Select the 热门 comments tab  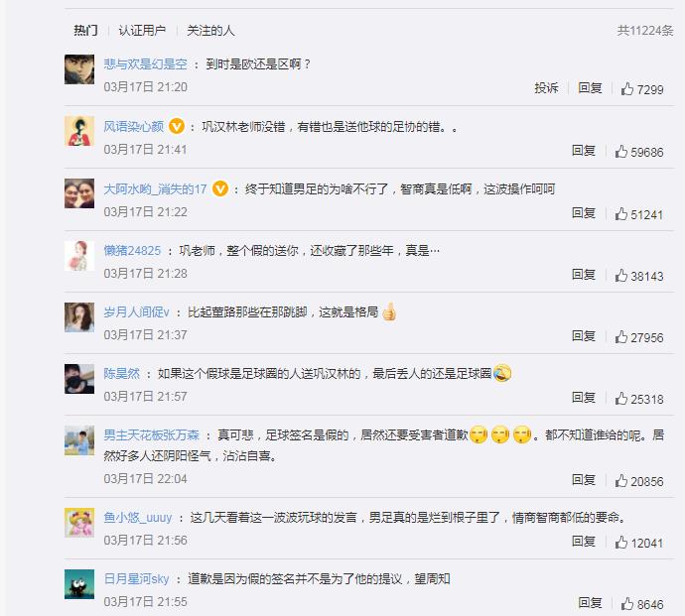85,31
